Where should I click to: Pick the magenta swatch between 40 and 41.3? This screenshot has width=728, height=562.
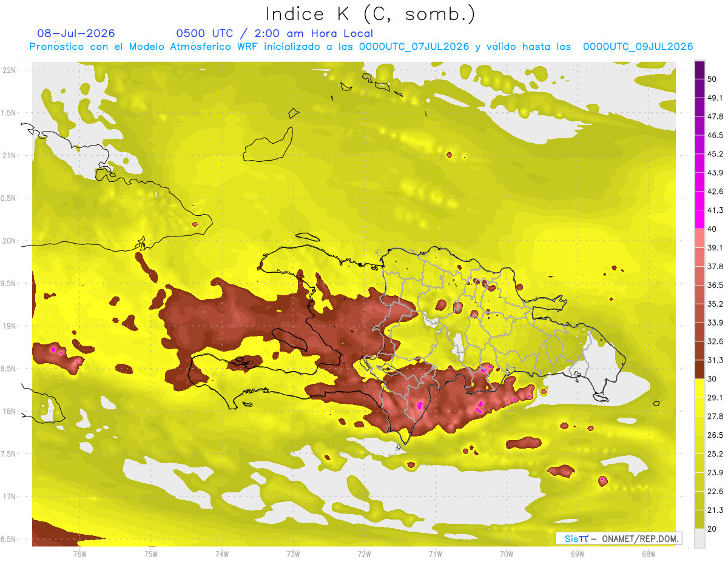coord(699,219)
